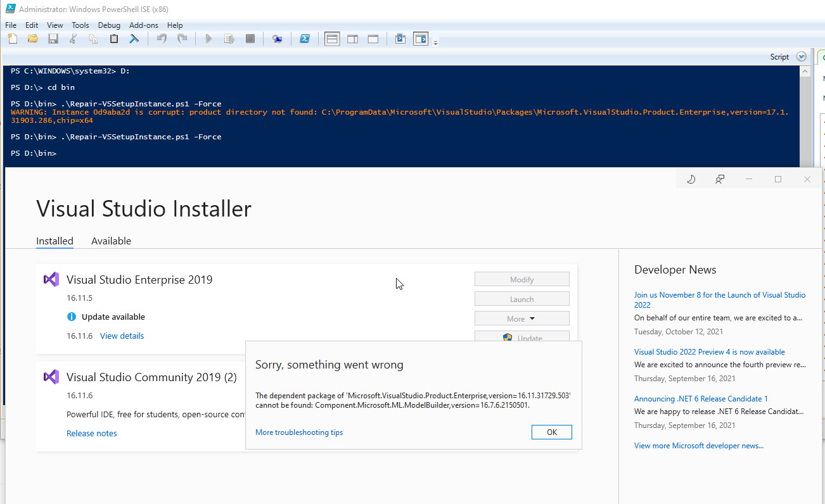Click the Copy icon in the toolbar
Image resolution: width=825 pixels, height=504 pixels.
pos(93,39)
